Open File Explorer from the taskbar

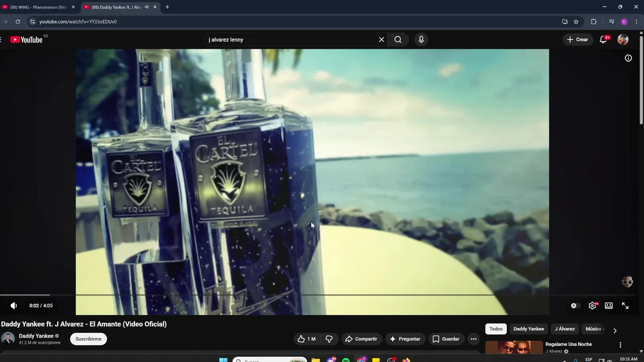click(315, 360)
